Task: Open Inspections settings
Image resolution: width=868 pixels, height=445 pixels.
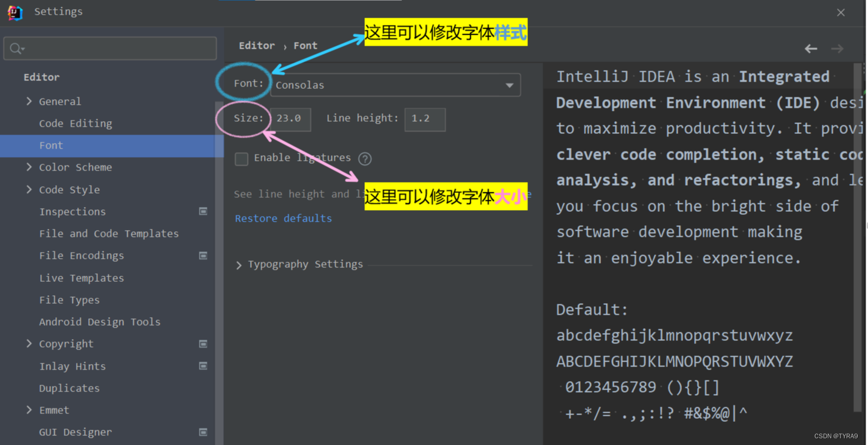Action: click(x=72, y=212)
